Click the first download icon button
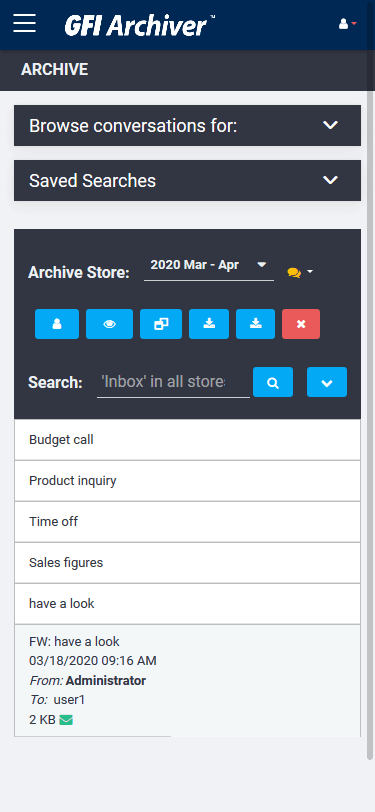This screenshot has width=375, height=812. click(x=209, y=324)
